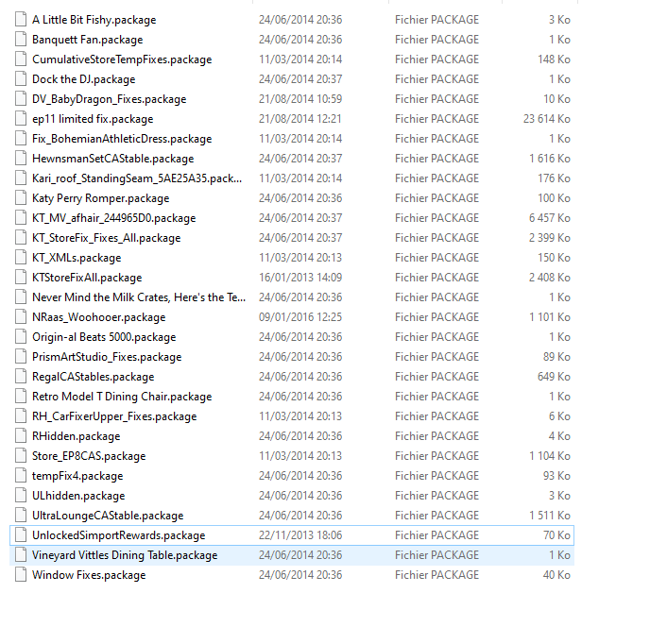Screen dimensions: 650x644
Task: Click the file icon of RegalCAStables.package
Action: 21,377
